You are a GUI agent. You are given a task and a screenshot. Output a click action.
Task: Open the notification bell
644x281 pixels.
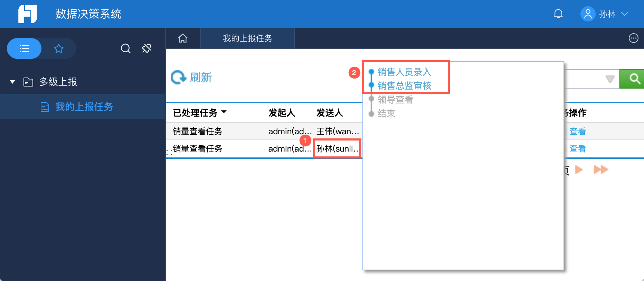point(558,14)
